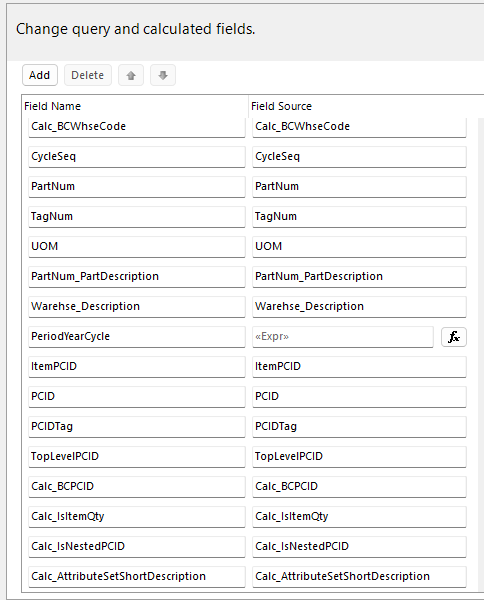Edit the Calc_BCWhseCode field source box

[359, 127]
